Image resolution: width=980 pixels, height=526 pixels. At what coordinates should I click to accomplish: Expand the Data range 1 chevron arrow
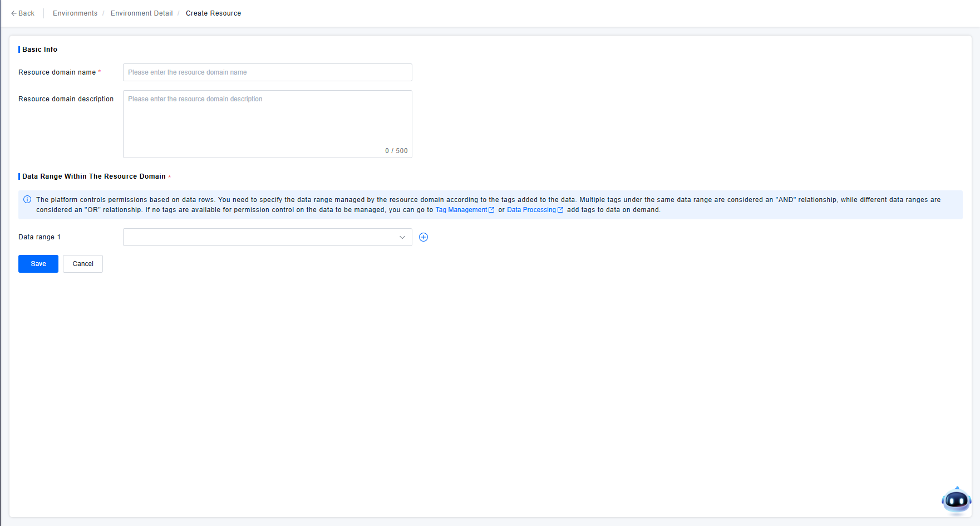[402, 237]
